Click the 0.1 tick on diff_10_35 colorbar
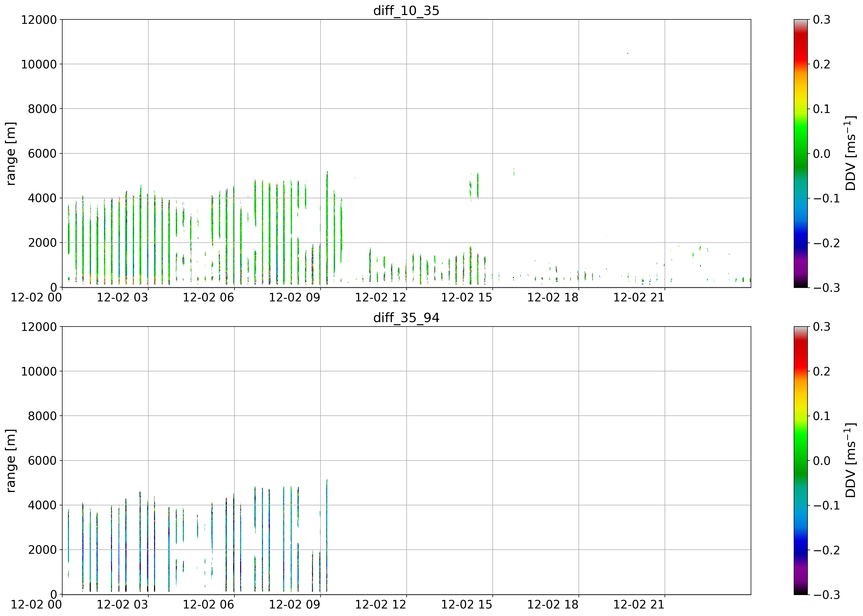 click(822, 109)
